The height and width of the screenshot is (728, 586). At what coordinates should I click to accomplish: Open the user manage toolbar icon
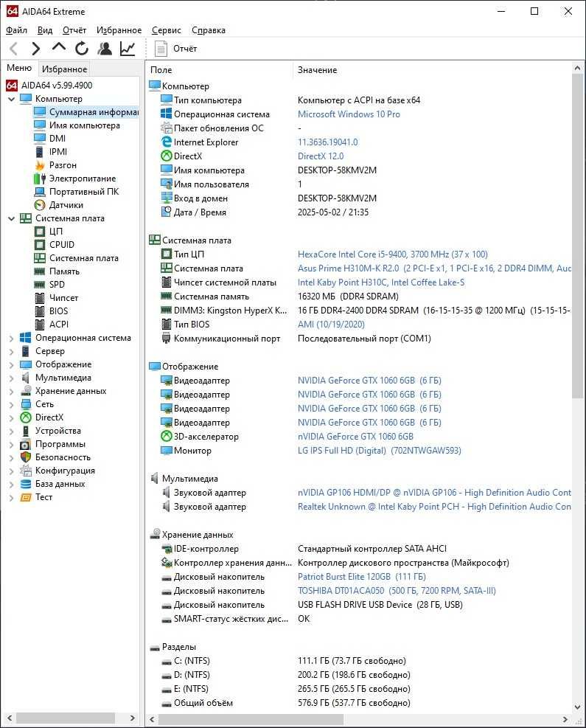point(105,48)
